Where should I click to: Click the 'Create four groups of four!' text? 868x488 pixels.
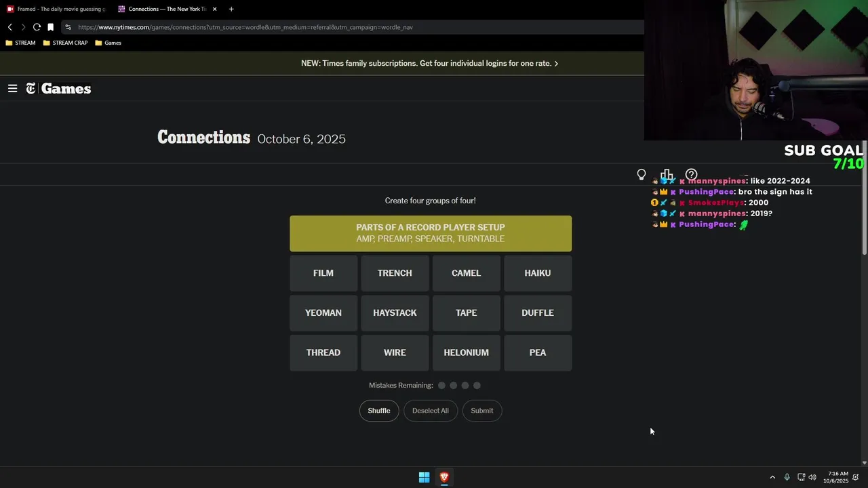pyautogui.click(x=431, y=201)
